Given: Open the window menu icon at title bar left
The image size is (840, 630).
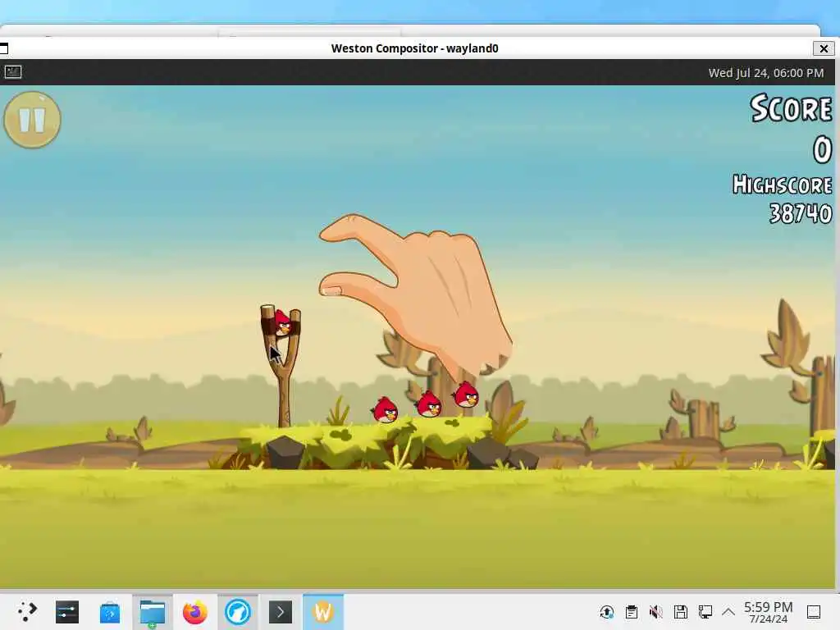Looking at the screenshot, I should coord(4,48).
